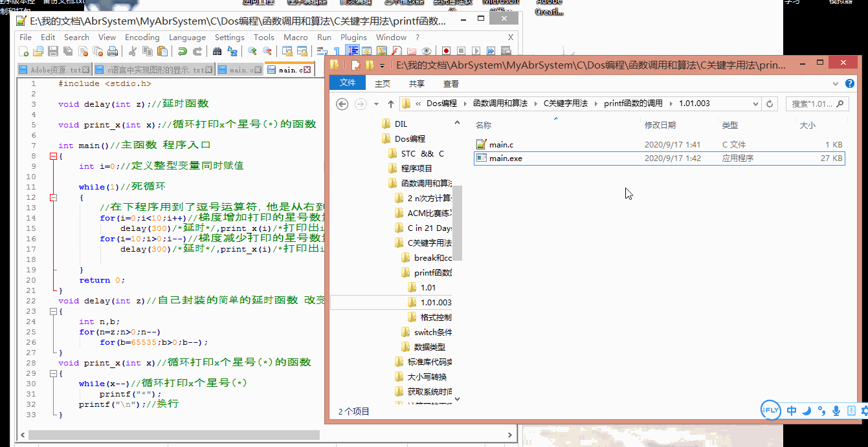Image resolution: width=868 pixels, height=447 pixels.
Task: Toggle the Word wrap toolbar icon
Action: (322, 51)
